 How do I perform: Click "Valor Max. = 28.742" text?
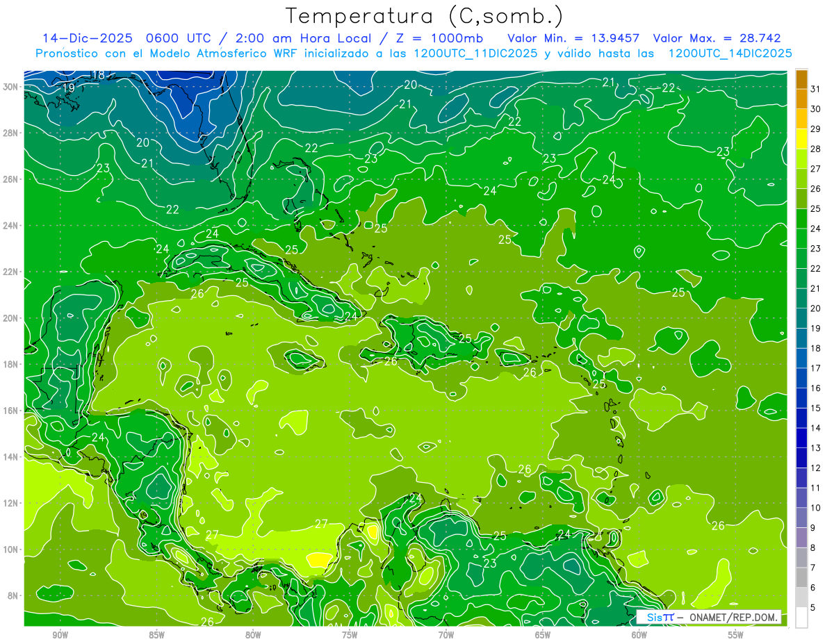[x=717, y=38]
